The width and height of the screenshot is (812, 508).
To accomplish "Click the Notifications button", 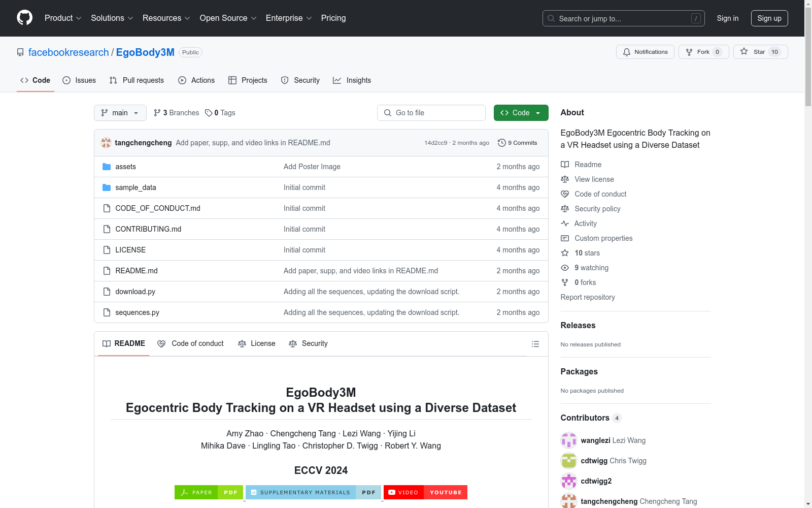I will tap(645, 52).
